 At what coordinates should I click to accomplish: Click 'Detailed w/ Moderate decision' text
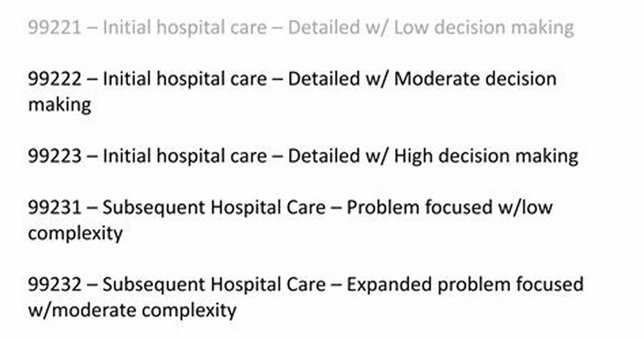click(x=422, y=79)
